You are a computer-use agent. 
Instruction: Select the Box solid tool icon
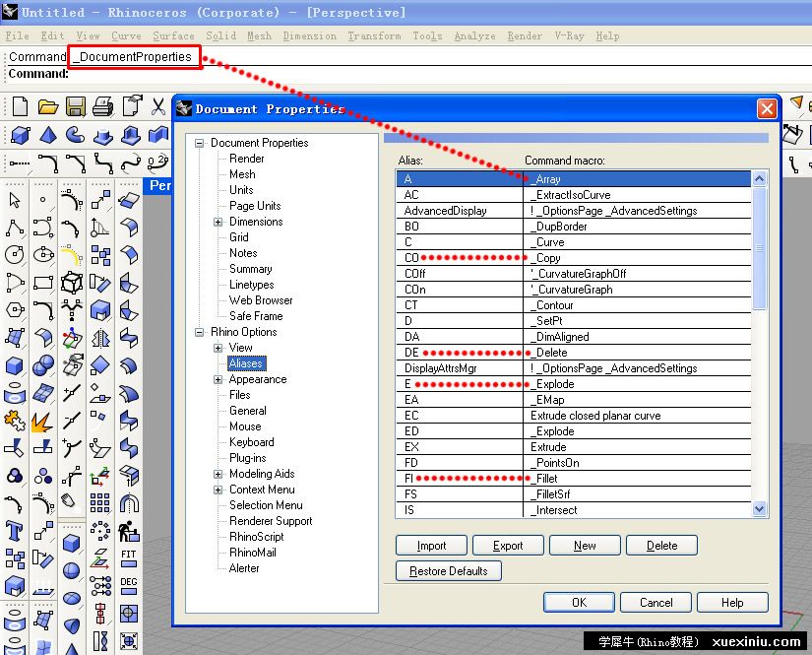tap(15, 365)
